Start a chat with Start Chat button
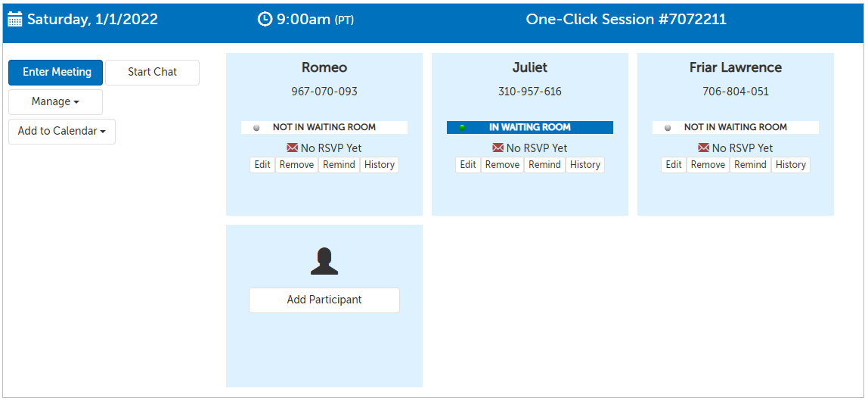The height and width of the screenshot is (401, 868). (152, 73)
